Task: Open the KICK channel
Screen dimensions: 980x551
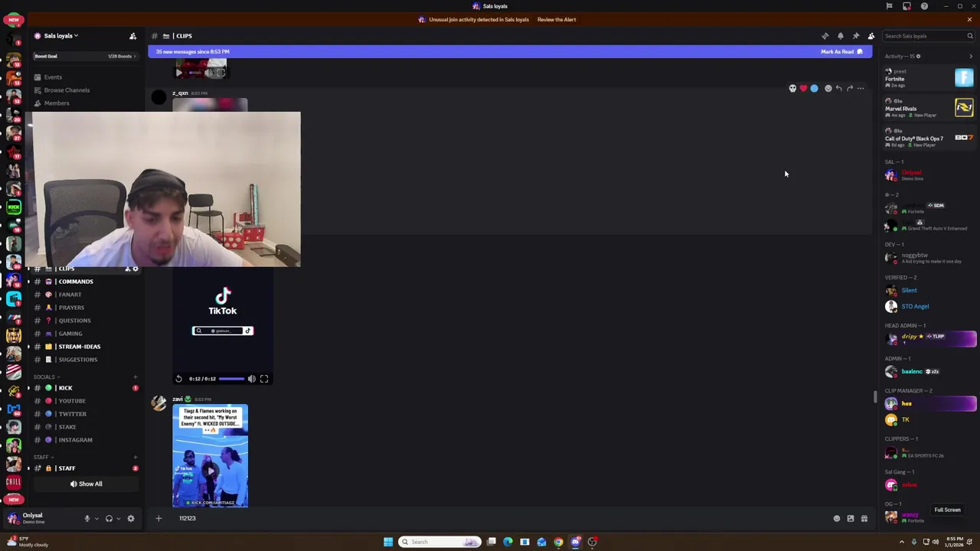Action: click(84, 388)
